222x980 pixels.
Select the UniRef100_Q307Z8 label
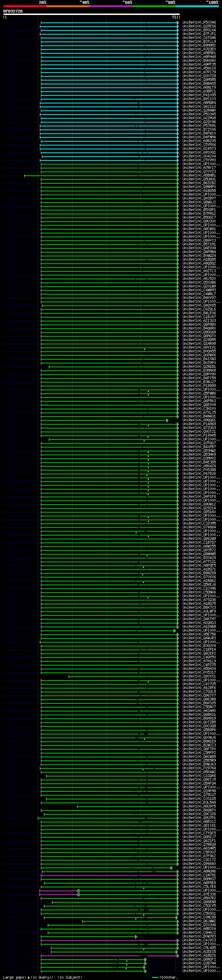[x=199, y=76]
